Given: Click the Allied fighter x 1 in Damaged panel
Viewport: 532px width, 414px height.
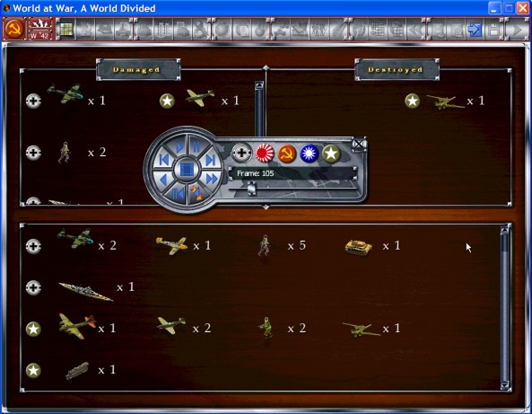Looking at the screenshot, I should [x=200, y=98].
